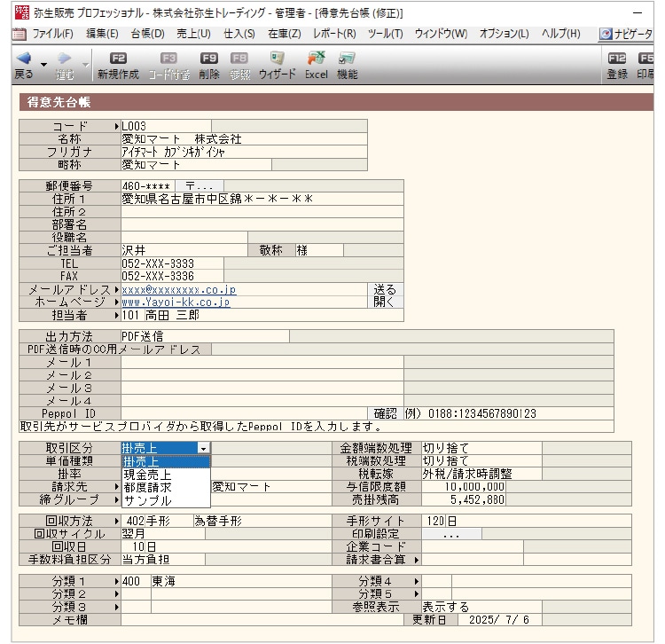Click the 参照表示 field 表示する
Screen dimensions: 665x644
481,607
